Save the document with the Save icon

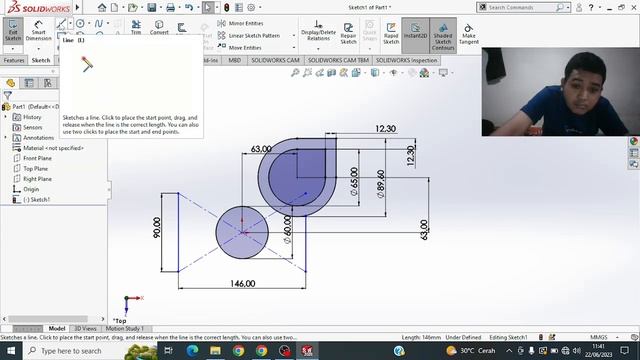[x=152, y=7]
